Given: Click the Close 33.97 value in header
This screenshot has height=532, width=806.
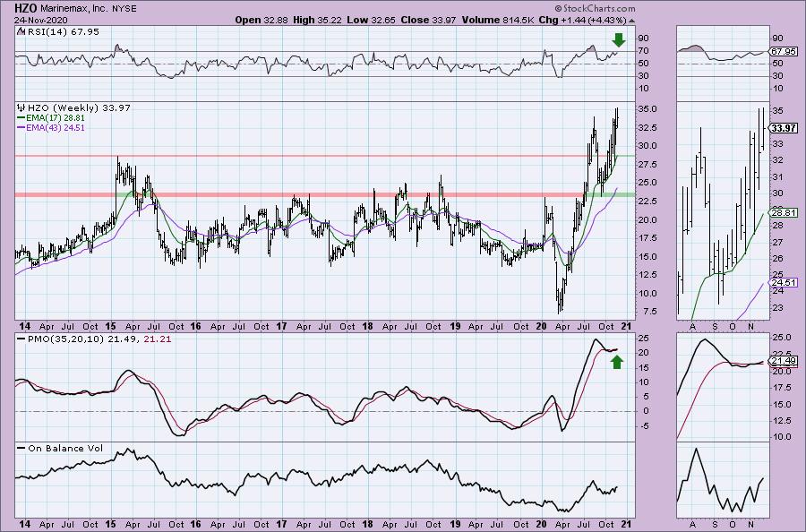Looking at the screenshot, I should (x=429, y=20).
